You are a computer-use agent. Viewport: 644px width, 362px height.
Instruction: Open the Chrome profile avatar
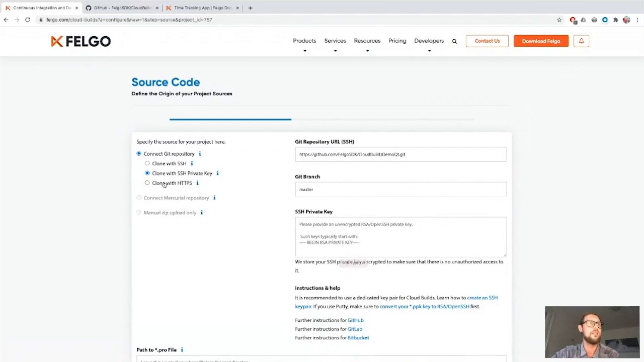point(626,20)
